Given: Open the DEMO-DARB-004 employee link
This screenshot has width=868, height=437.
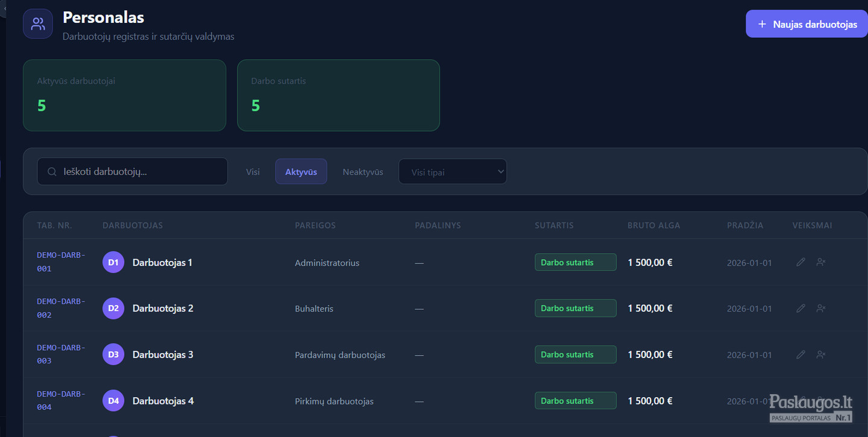Looking at the screenshot, I should pyautogui.click(x=61, y=400).
